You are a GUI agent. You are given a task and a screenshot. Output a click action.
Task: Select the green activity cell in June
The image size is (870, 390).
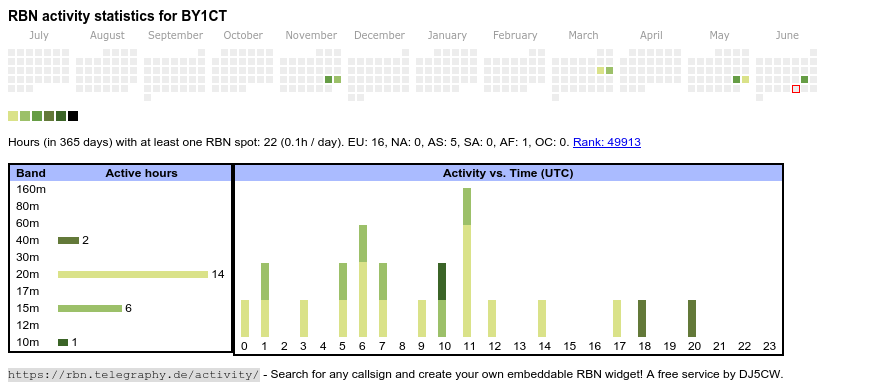[x=805, y=79]
